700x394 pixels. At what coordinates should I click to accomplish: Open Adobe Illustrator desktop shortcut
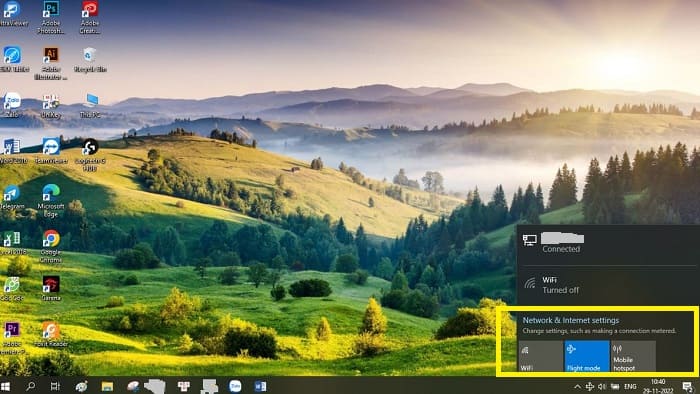51,63
